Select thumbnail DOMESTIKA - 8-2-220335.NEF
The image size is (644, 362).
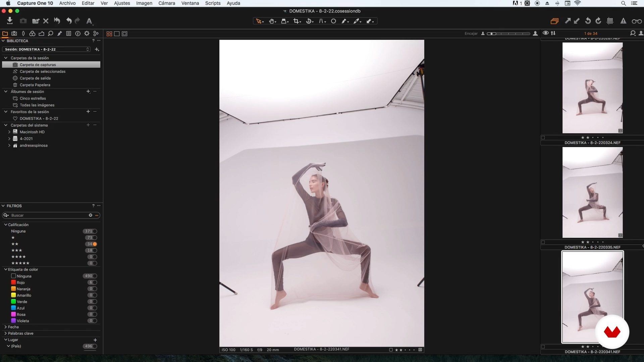[x=592, y=192]
